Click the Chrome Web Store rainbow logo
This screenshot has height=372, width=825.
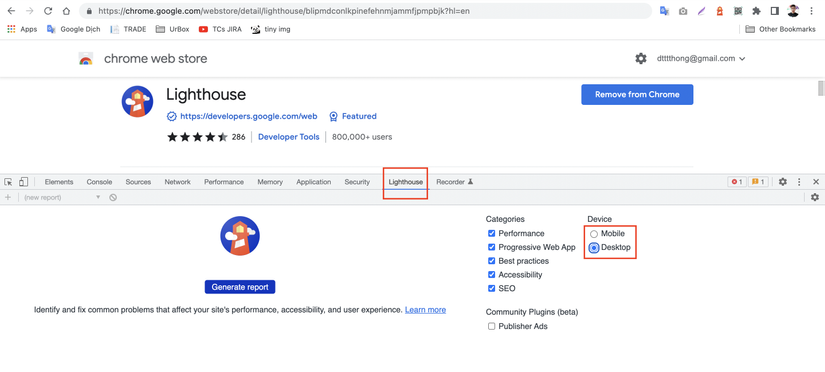point(86,58)
